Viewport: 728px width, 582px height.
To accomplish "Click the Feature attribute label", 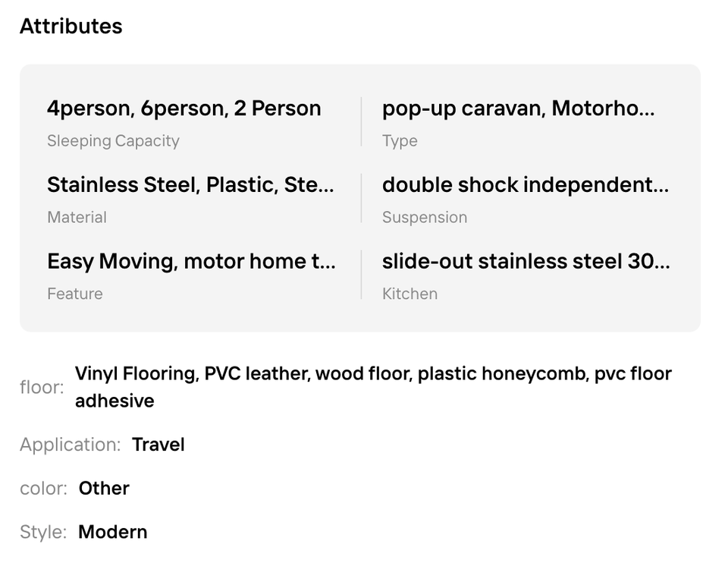I will tap(74, 294).
